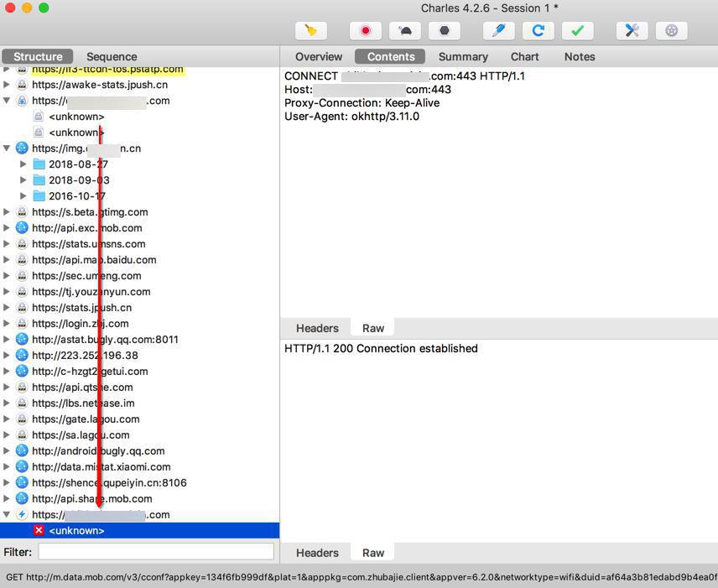This screenshot has width=718, height=588.
Task: Click the lock icon beside sec.umeng.com
Action: point(22,276)
